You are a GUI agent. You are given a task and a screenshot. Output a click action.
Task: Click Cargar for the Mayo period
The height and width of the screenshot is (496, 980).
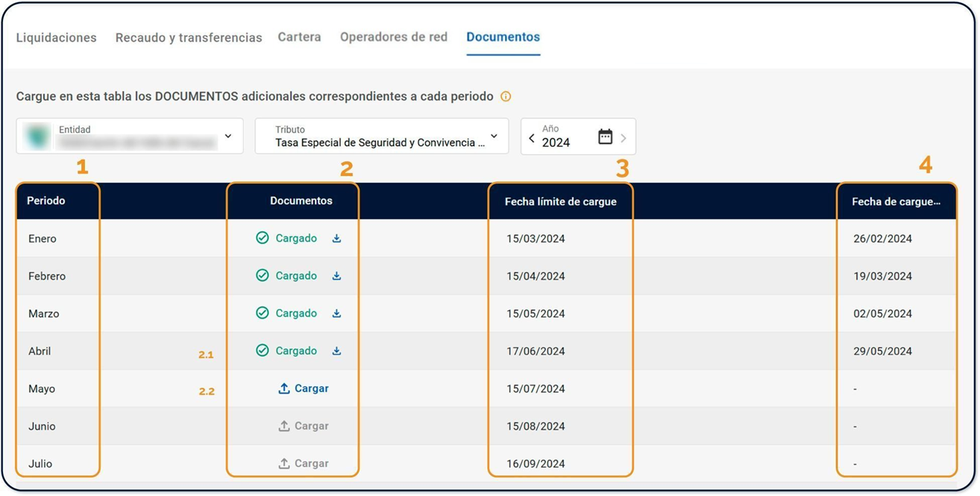pos(311,389)
